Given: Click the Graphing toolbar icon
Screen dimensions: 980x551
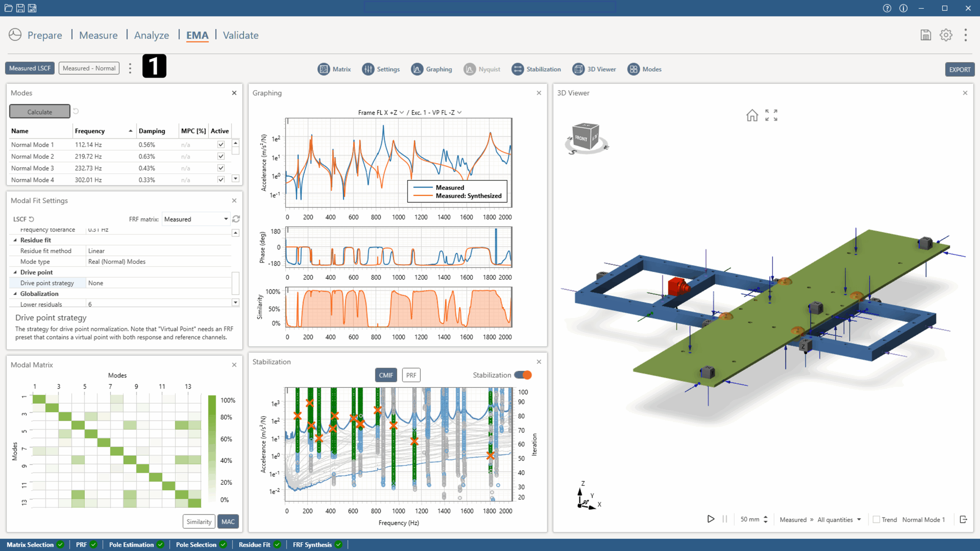Looking at the screenshot, I should point(417,69).
